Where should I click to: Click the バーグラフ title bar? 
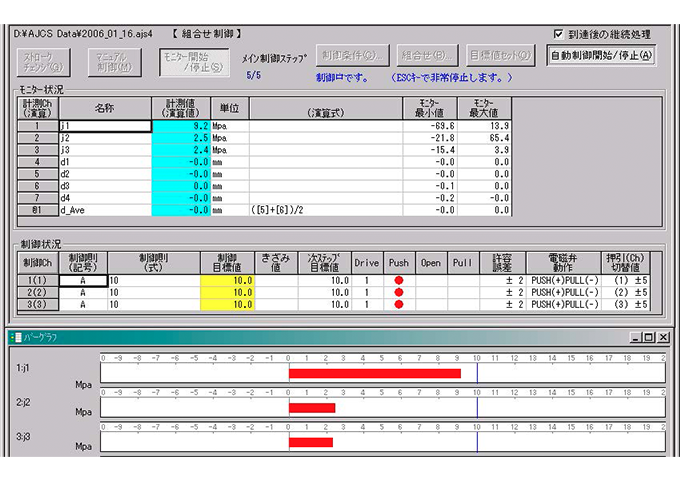(x=340, y=337)
